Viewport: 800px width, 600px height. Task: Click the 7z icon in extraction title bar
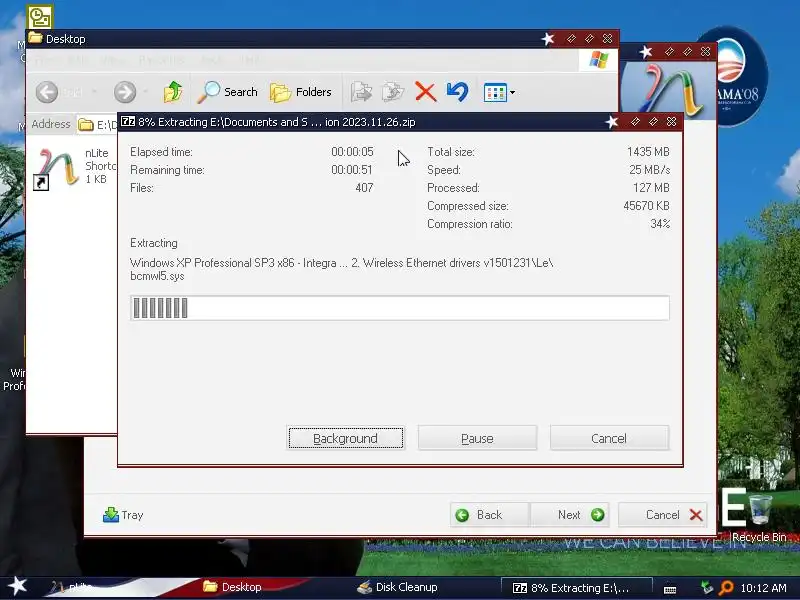(x=128, y=121)
